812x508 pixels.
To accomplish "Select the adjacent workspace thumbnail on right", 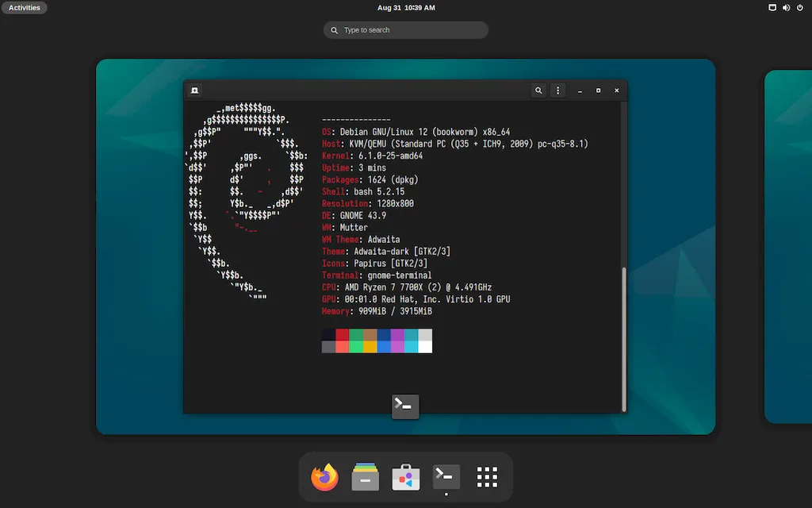I will (788, 247).
